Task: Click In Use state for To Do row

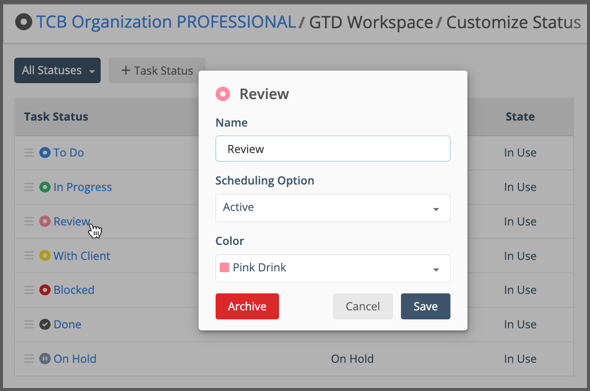Action: point(520,153)
